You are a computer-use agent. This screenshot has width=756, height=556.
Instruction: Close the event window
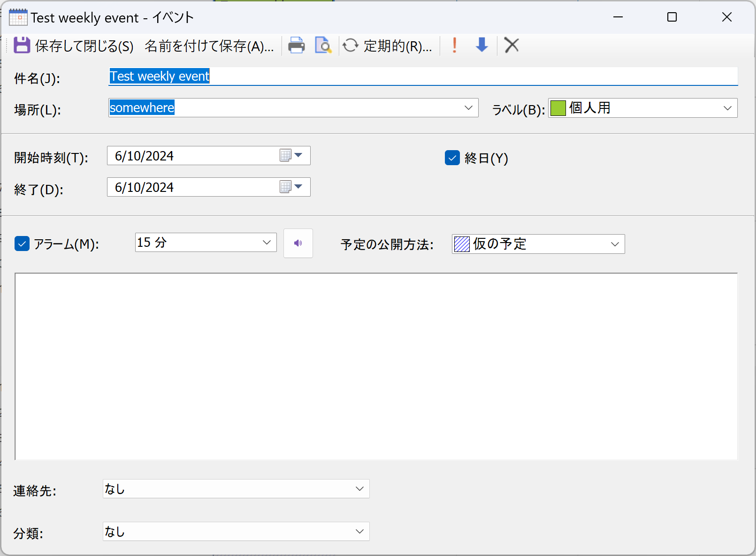[727, 17]
